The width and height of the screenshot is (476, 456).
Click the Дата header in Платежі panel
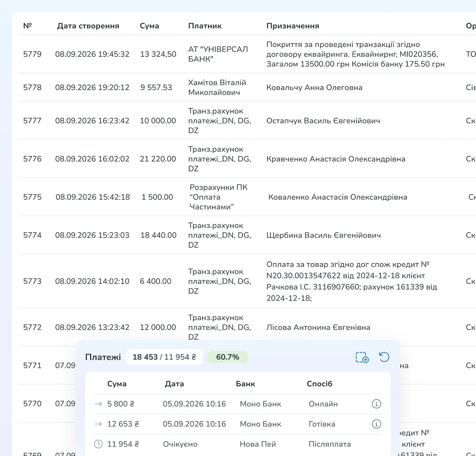click(174, 384)
